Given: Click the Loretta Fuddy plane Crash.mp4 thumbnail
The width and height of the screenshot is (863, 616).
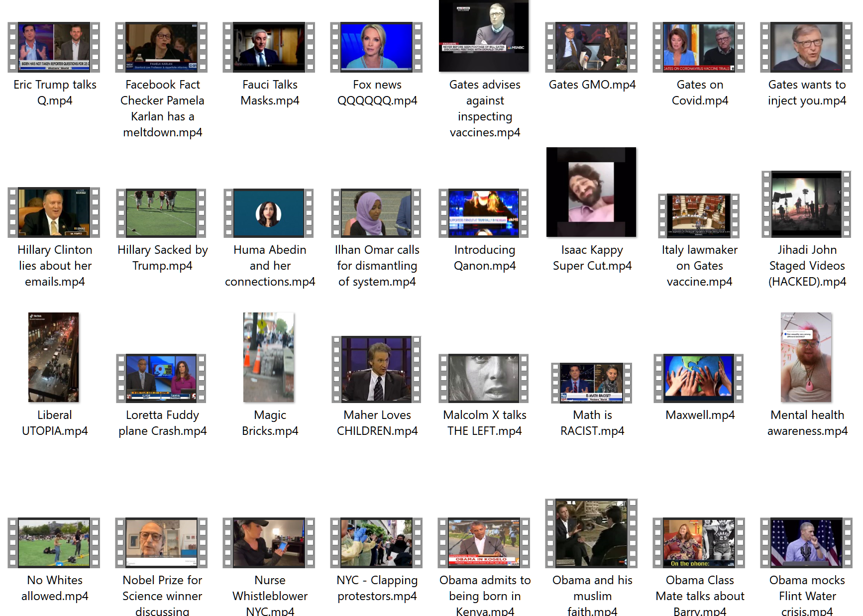Looking at the screenshot, I should click(162, 378).
